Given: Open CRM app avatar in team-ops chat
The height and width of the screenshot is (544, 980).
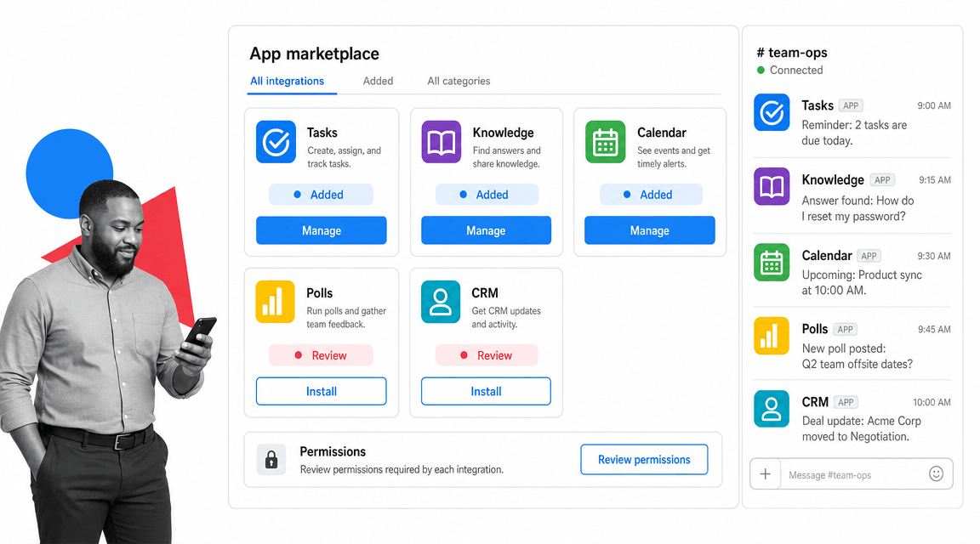Looking at the screenshot, I should tap(772, 409).
